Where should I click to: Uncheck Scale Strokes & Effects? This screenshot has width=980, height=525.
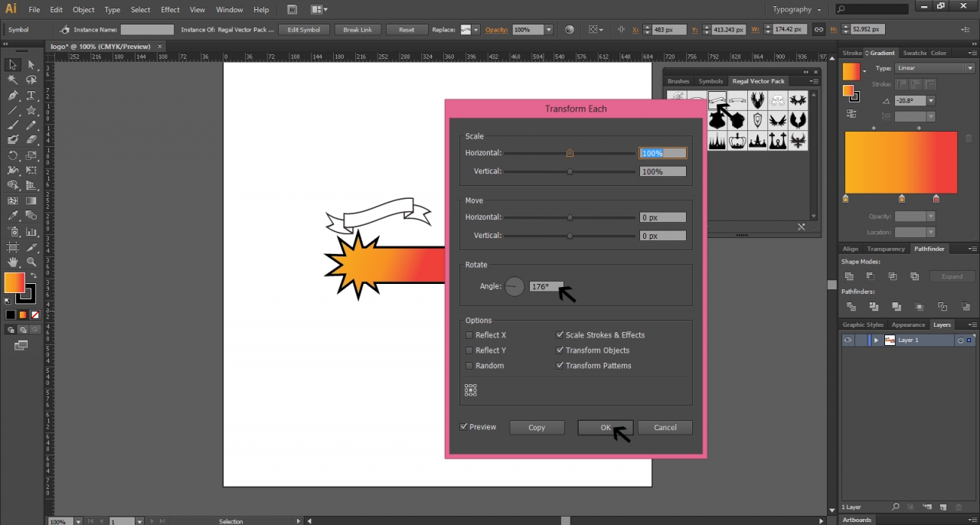[x=560, y=335]
